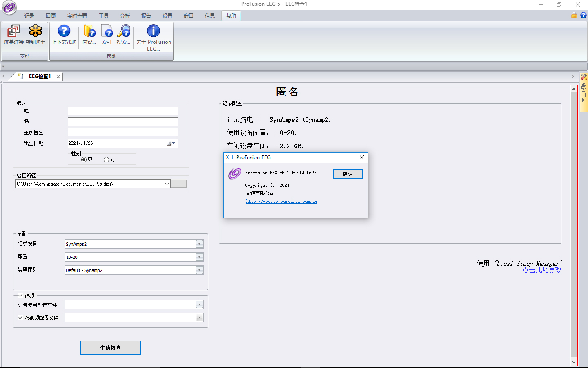Expand 配置 10-20 dropdown
588x368 pixels.
pyautogui.click(x=199, y=257)
